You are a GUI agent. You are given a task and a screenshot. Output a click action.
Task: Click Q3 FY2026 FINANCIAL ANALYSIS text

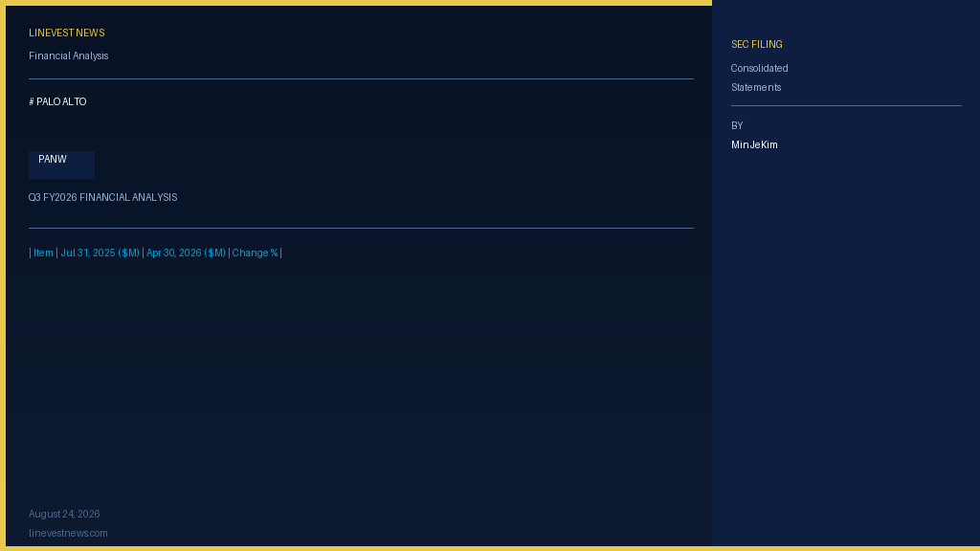102,197
